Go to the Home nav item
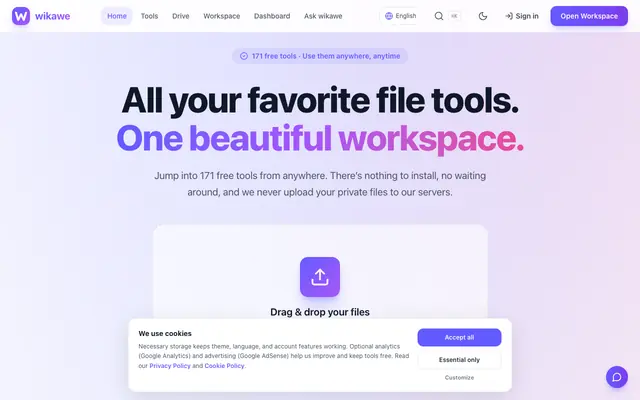This screenshot has width=640, height=400. tap(117, 16)
